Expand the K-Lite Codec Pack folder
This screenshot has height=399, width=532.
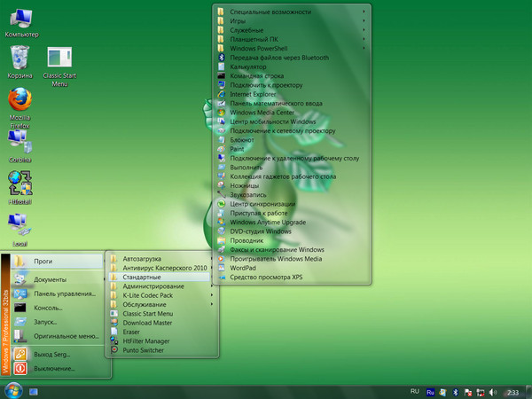[x=161, y=295]
